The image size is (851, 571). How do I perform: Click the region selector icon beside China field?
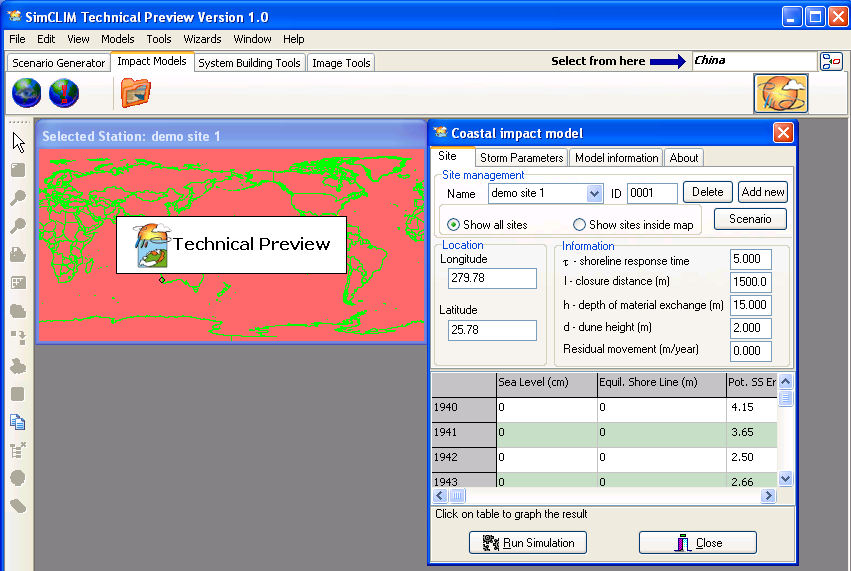[831, 61]
